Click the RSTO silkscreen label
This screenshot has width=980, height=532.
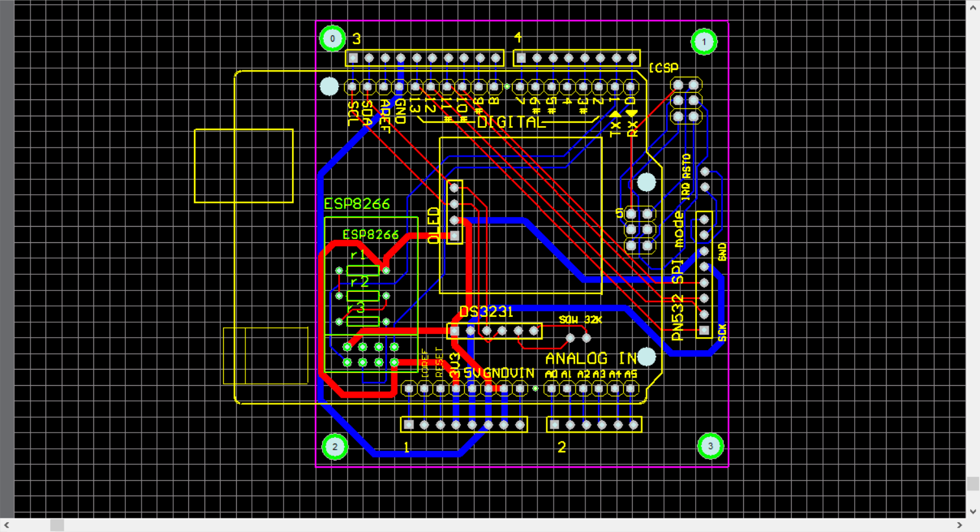[686, 166]
